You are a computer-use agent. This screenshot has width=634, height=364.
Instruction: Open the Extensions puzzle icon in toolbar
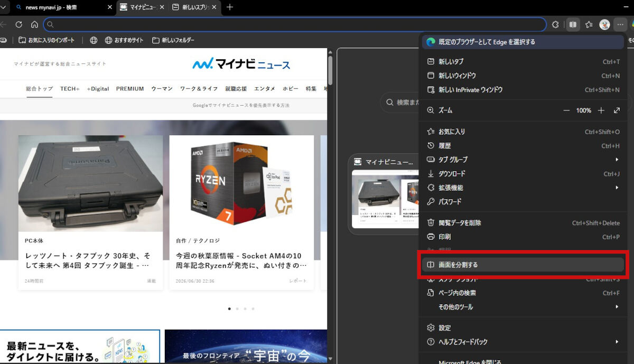click(555, 24)
